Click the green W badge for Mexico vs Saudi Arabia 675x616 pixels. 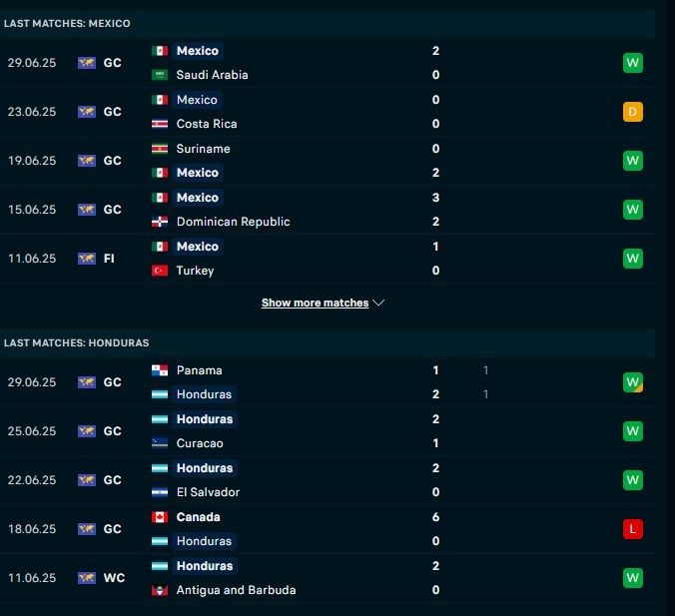(x=632, y=63)
